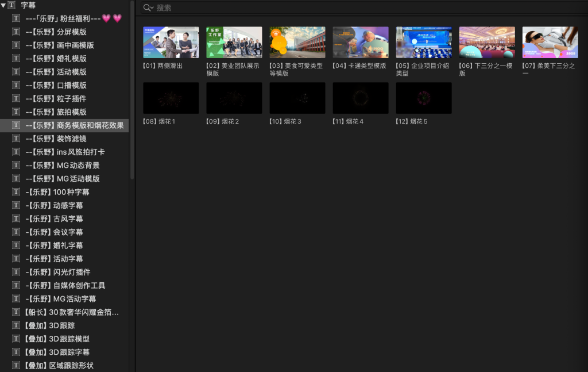Select 【叠加】3D跟踪模型 category
The width and height of the screenshot is (588, 372).
click(64, 339)
